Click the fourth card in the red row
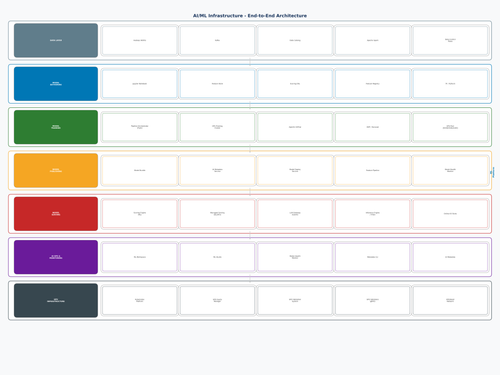The height and width of the screenshot is (375, 500). 373,214
